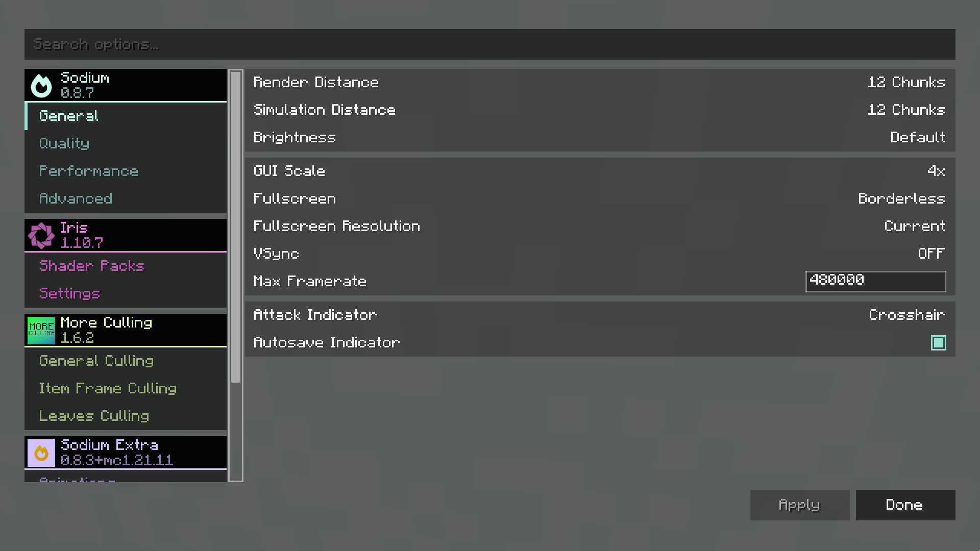Click the Sodium Extra flame icon
This screenshot has width=980, height=551.
click(x=41, y=453)
